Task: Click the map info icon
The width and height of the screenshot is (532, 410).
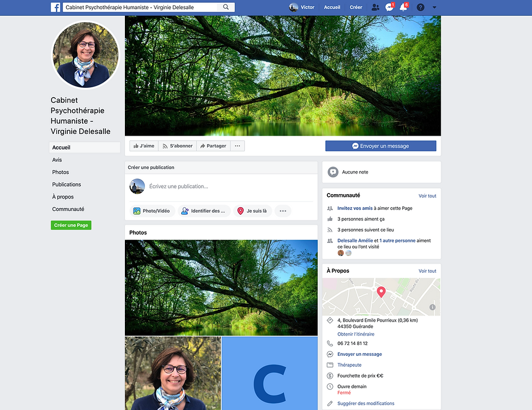Action: pyautogui.click(x=432, y=307)
